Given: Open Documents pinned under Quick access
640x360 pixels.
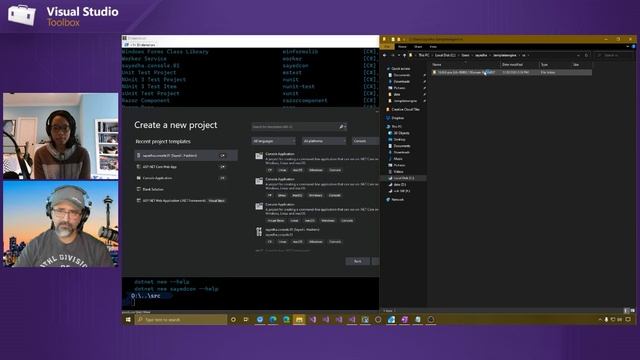Looking at the screenshot, I should 401,75.
